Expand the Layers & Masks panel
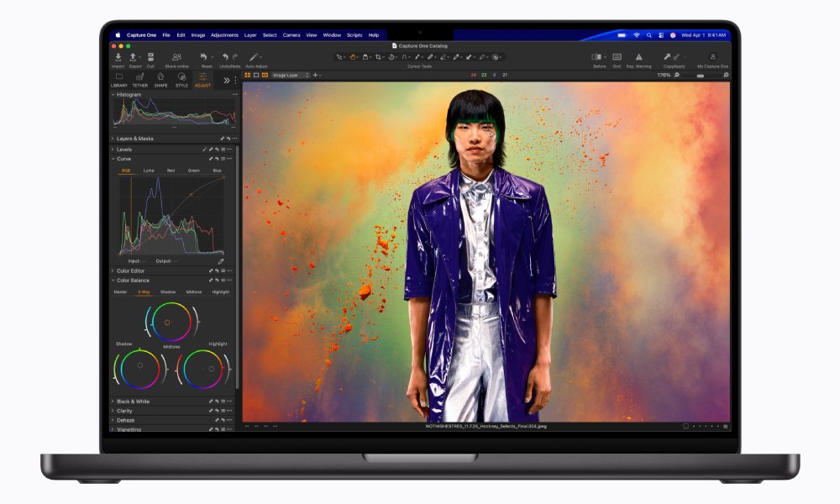This screenshot has width=840, height=504. (113, 139)
